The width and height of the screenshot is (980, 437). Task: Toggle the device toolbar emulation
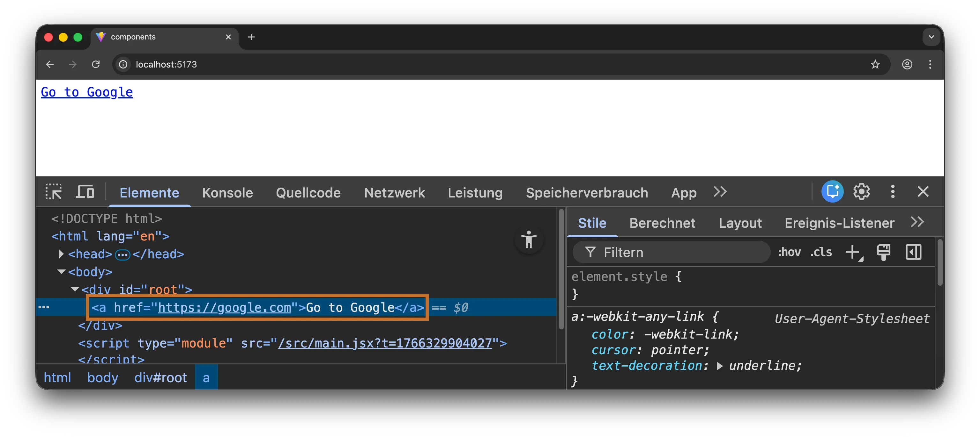coord(85,192)
